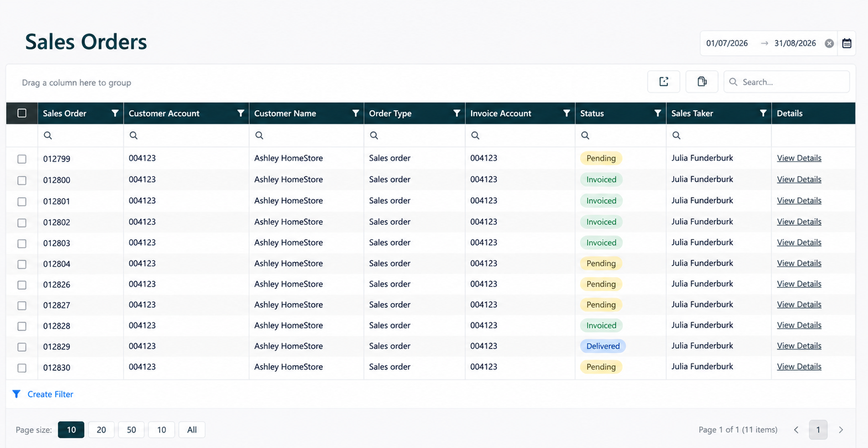Click the Pending status badge for 012830
This screenshot has width=868, height=448.
click(601, 367)
